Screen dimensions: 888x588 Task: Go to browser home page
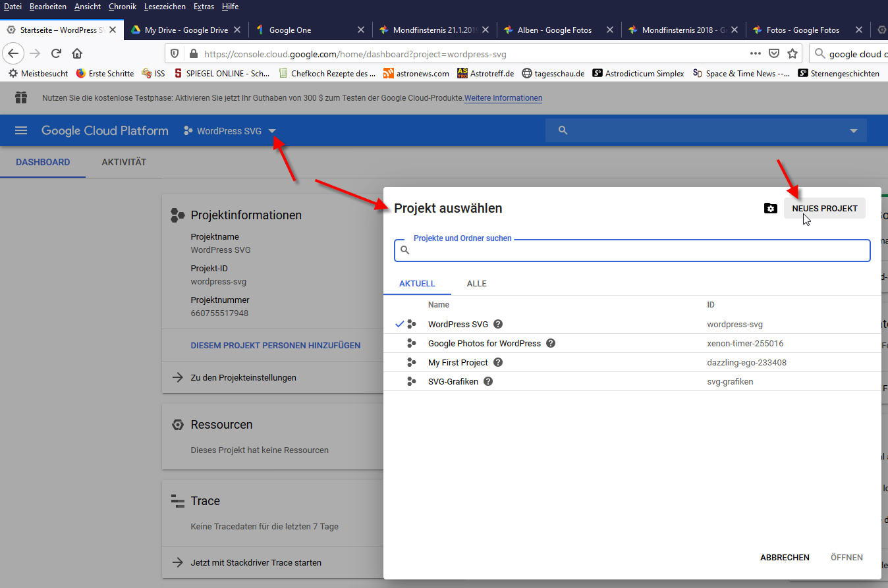[77, 53]
